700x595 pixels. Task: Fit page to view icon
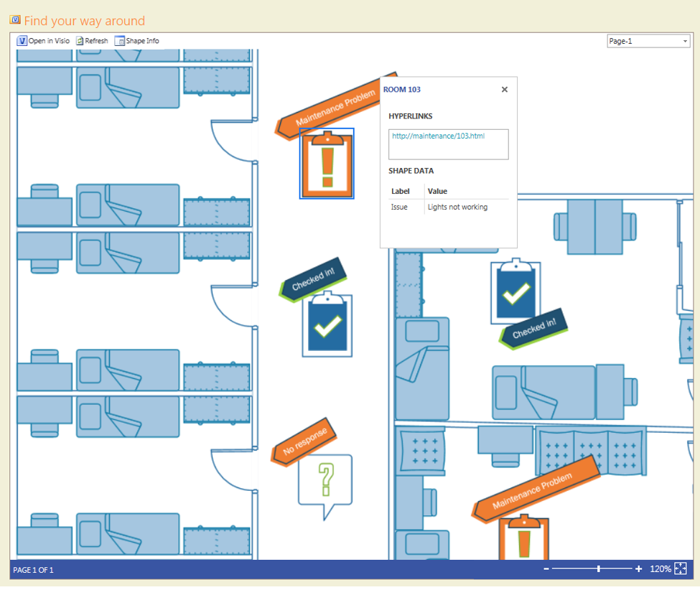(681, 569)
